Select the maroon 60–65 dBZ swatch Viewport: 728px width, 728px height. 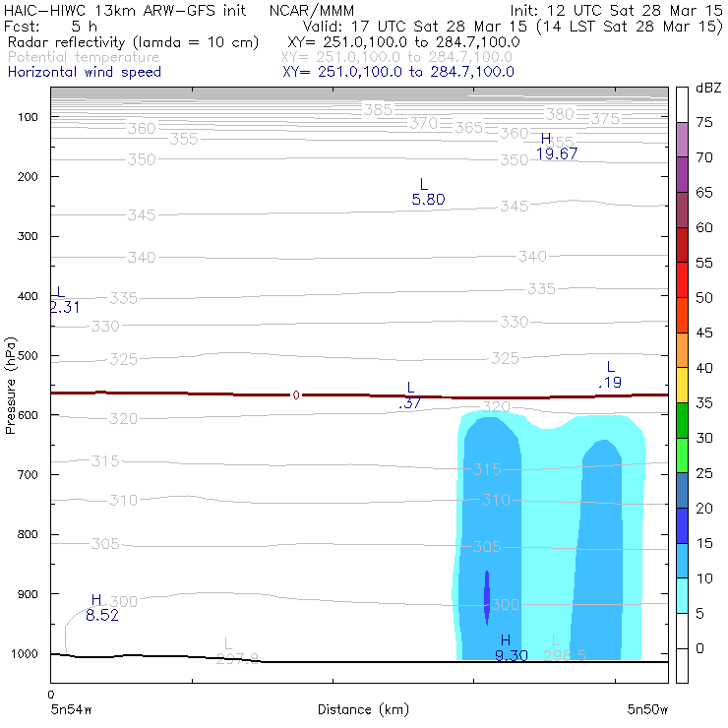(682, 210)
